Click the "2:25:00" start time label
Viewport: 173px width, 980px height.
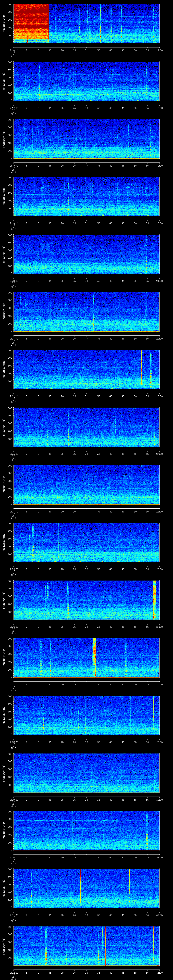(14, 569)
